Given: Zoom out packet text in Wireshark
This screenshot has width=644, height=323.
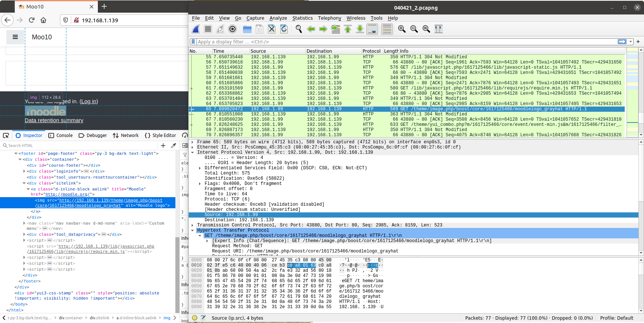Looking at the screenshot, I should pos(414,29).
